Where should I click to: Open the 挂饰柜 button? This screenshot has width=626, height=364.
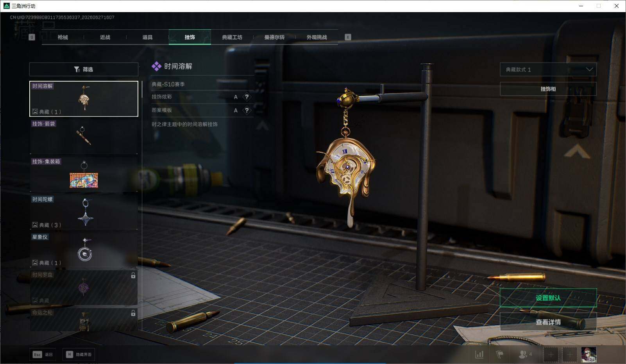tap(548, 89)
